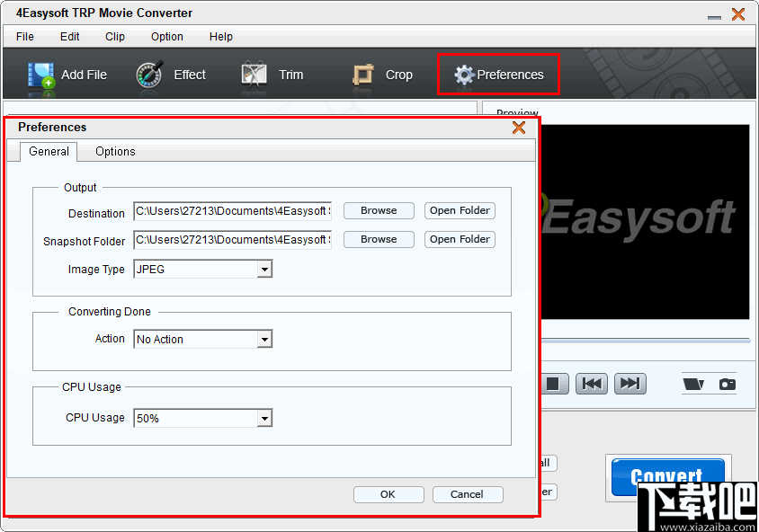Open the Effect tool
Image resolution: width=759 pixels, height=532 pixels.
coord(148,75)
